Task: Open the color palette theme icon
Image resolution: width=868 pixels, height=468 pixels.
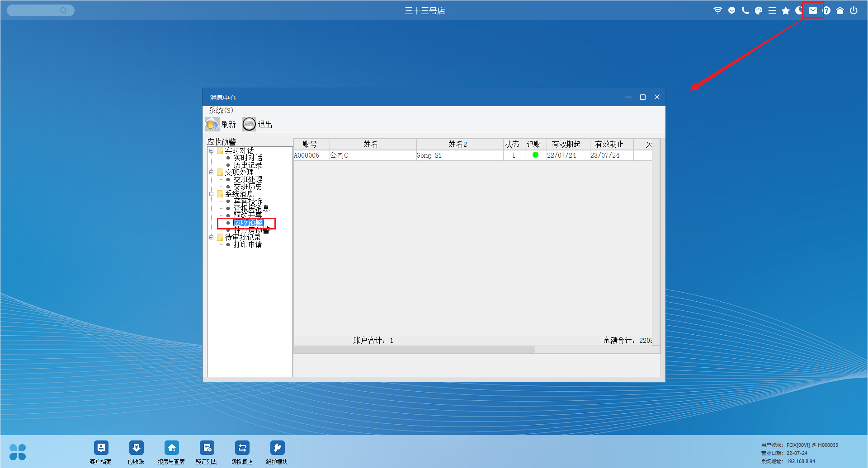Action: [x=759, y=10]
